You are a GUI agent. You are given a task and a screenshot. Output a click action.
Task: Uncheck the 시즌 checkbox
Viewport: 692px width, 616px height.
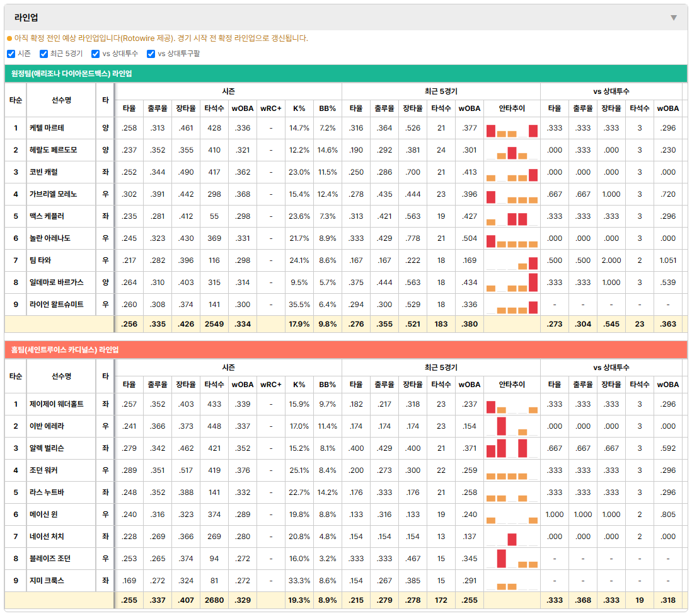11,54
